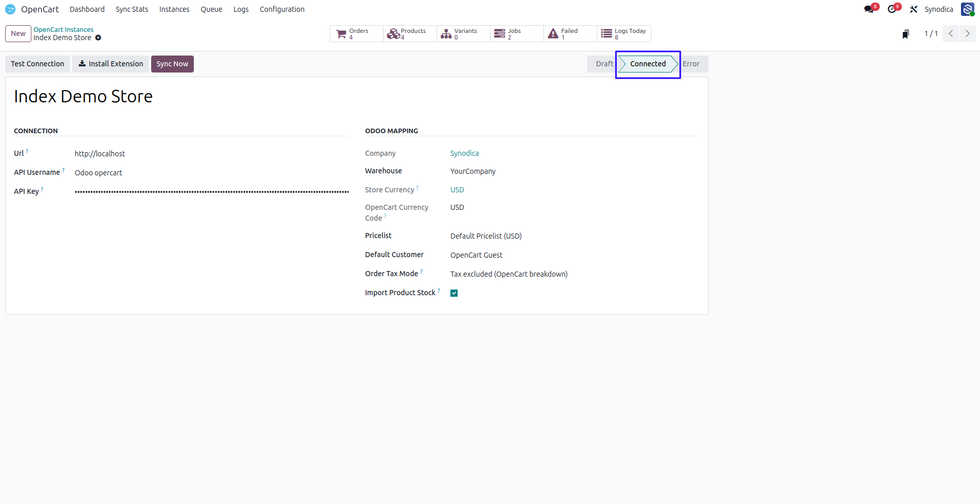Image resolution: width=980 pixels, height=504 pixels.
Task: Click the Install Extension button
Action: [x=111, y=64]
